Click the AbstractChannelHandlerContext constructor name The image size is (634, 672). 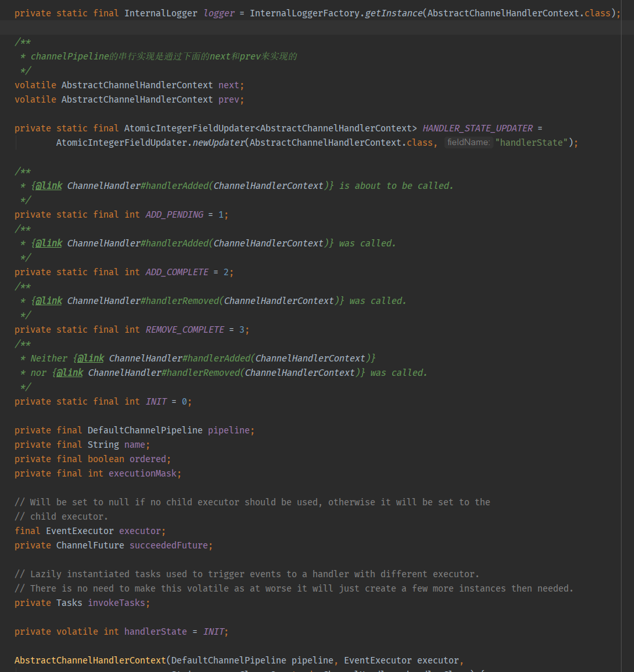pos(90,660)
